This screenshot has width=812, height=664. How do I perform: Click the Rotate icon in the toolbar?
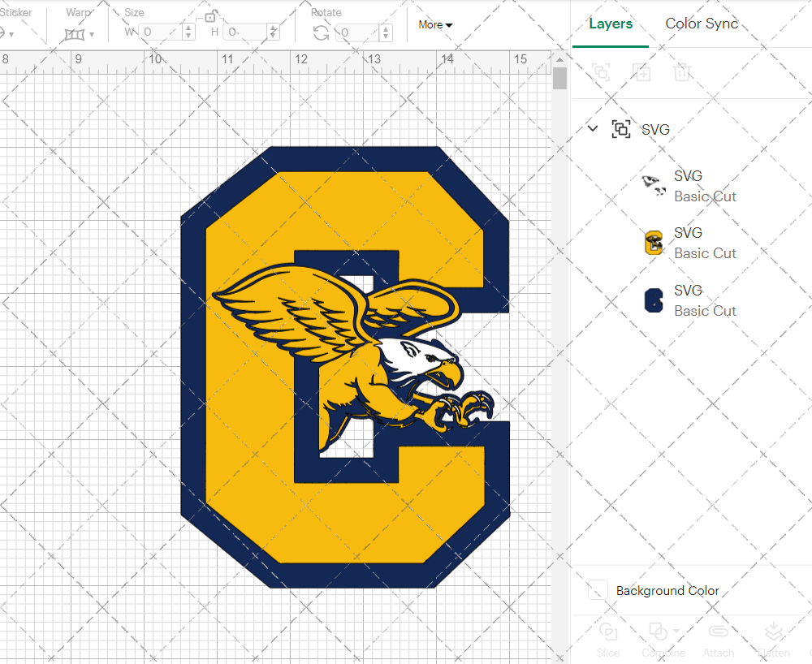click(321, 32)
